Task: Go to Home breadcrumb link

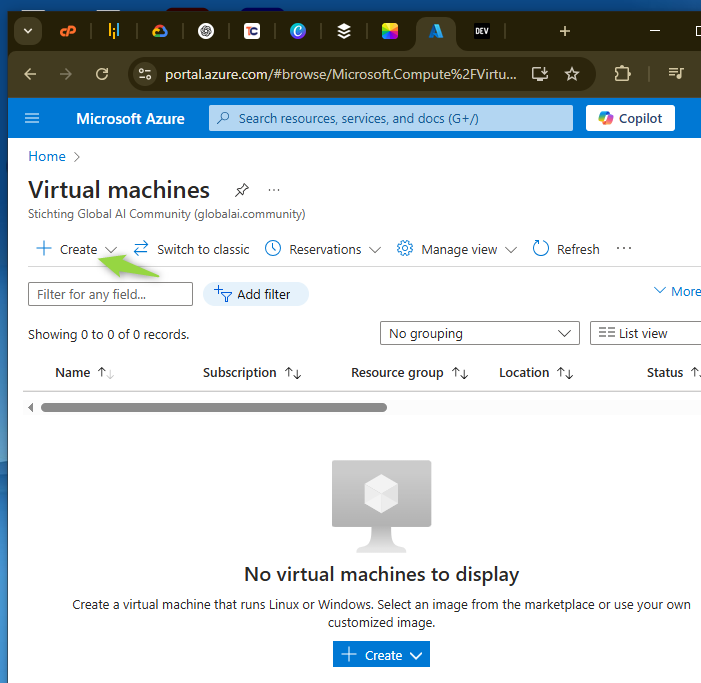Action: click(47, 156)
